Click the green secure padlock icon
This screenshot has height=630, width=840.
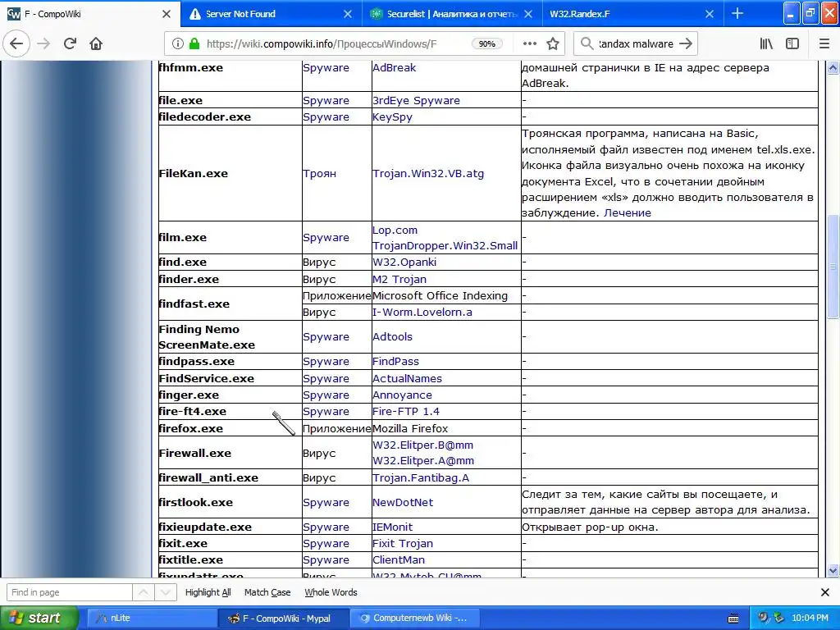[x=195, y=44]
